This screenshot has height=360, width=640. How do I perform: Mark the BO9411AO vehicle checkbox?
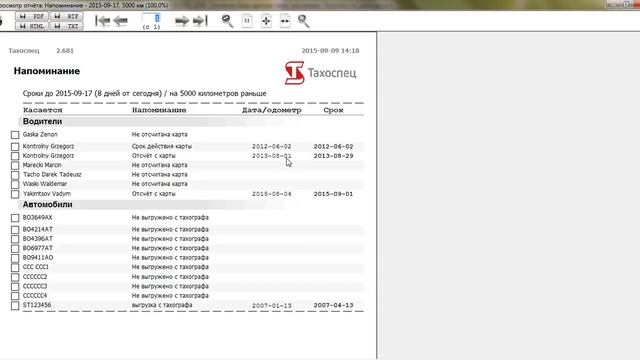(x=15, y=258)
